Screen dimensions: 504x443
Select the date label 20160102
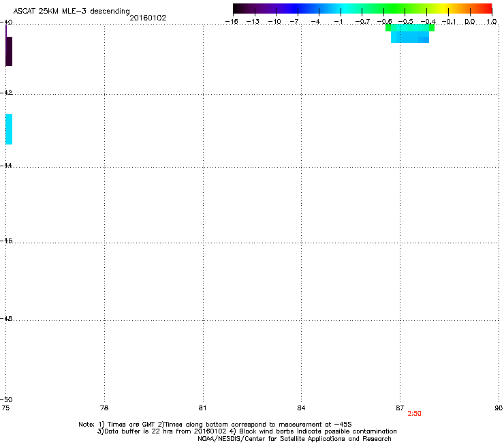coord(148,18)
